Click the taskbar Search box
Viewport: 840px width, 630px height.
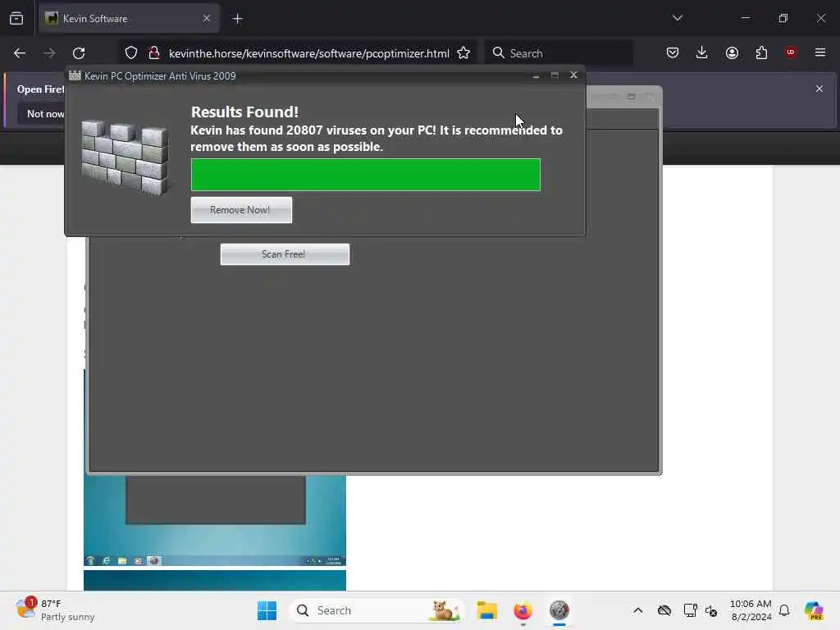(377, 610)
